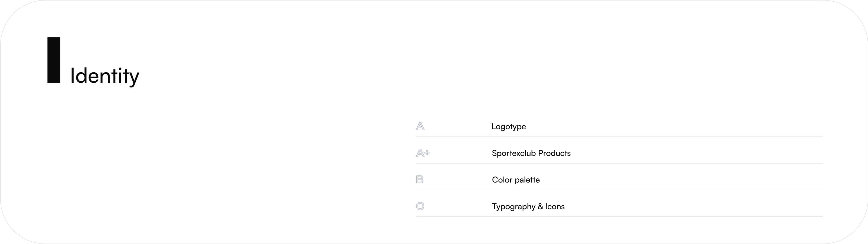Select the Typography & Icons entry
This screenshot has width=868, height=244.
click(528, 207)
